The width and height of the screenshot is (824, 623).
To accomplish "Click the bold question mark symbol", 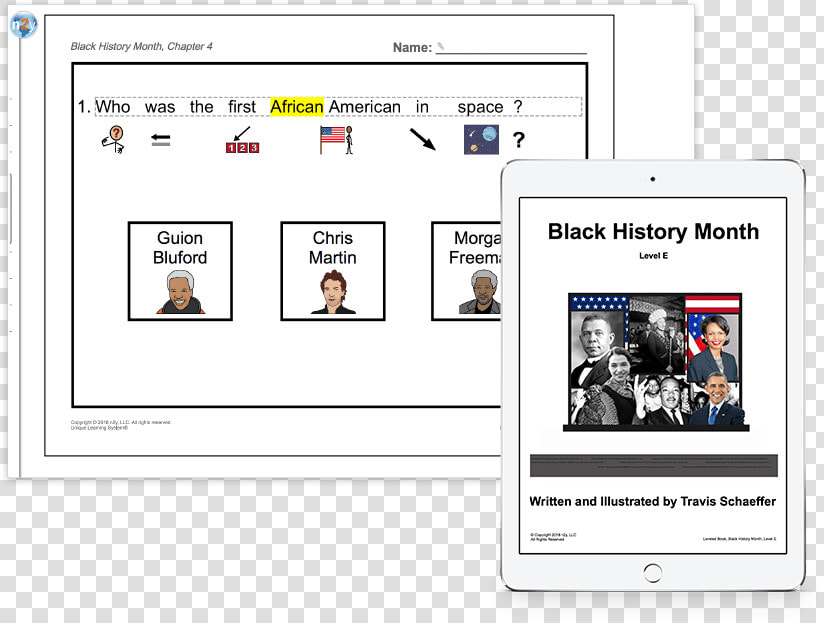I will (x=519, y=140).
